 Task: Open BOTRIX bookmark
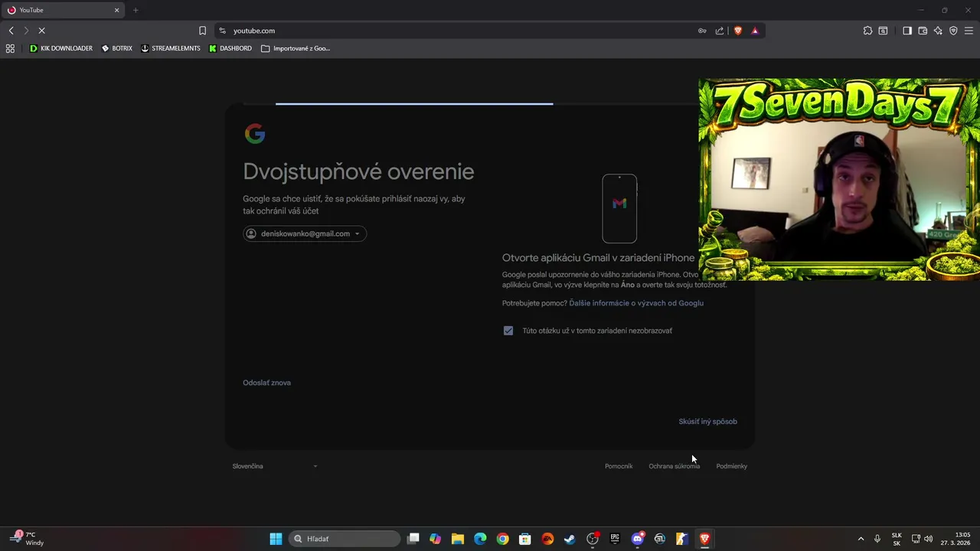click(x=116, y=48)
